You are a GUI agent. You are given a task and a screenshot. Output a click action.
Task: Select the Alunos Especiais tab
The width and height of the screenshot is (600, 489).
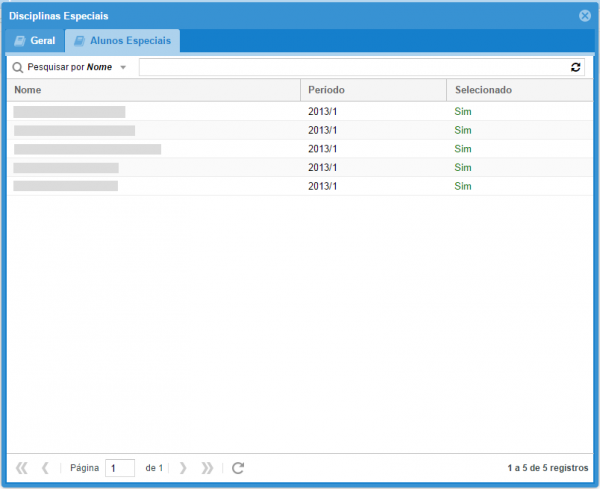[123, 41]
